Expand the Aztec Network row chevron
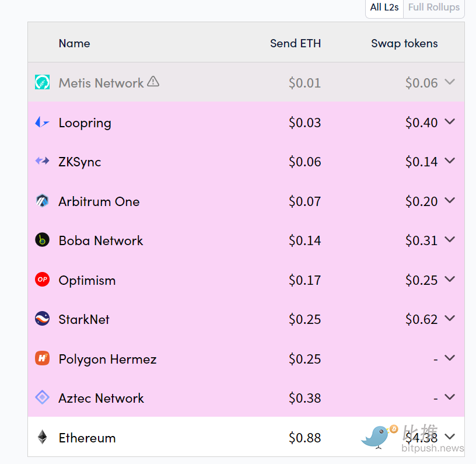The image size is (476, 464). (x=450, y=397)
